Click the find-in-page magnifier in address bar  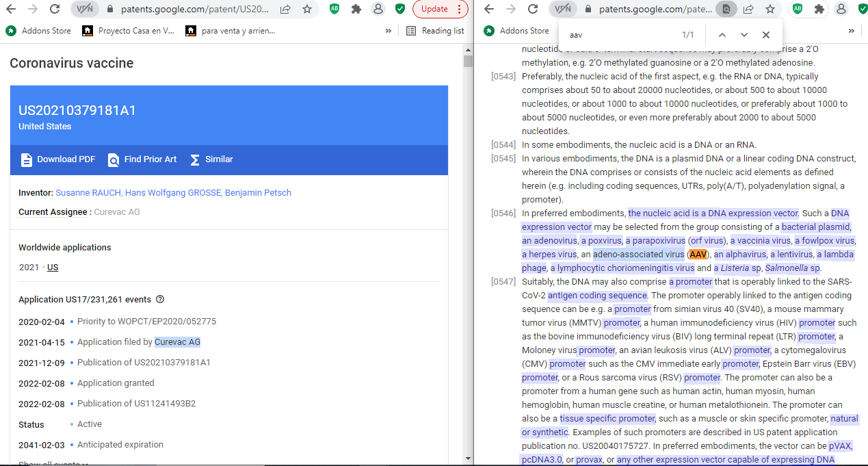tap(726, 9)
